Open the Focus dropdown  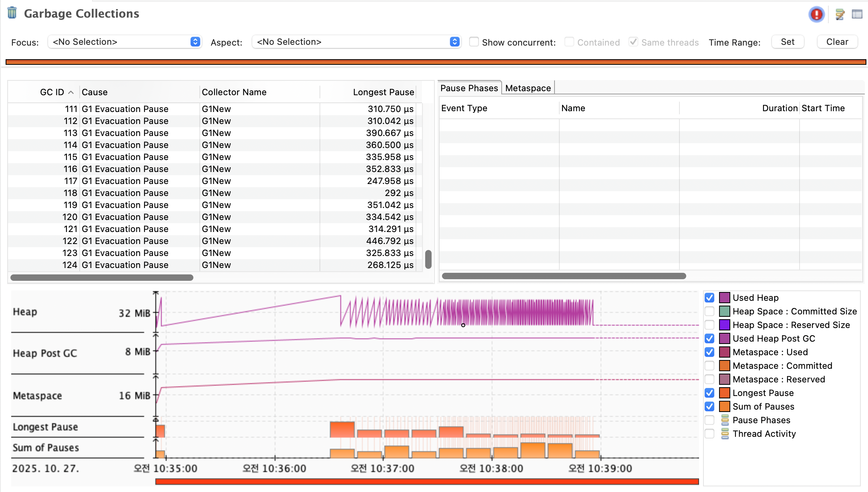click(125, 42)
